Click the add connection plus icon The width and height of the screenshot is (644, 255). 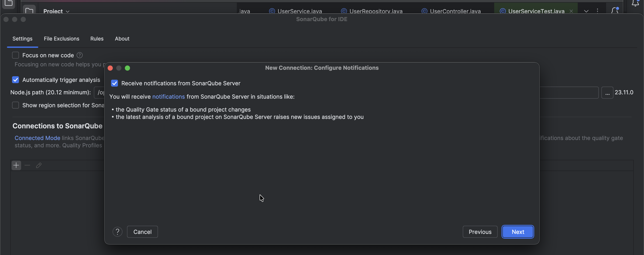[16, 165]
